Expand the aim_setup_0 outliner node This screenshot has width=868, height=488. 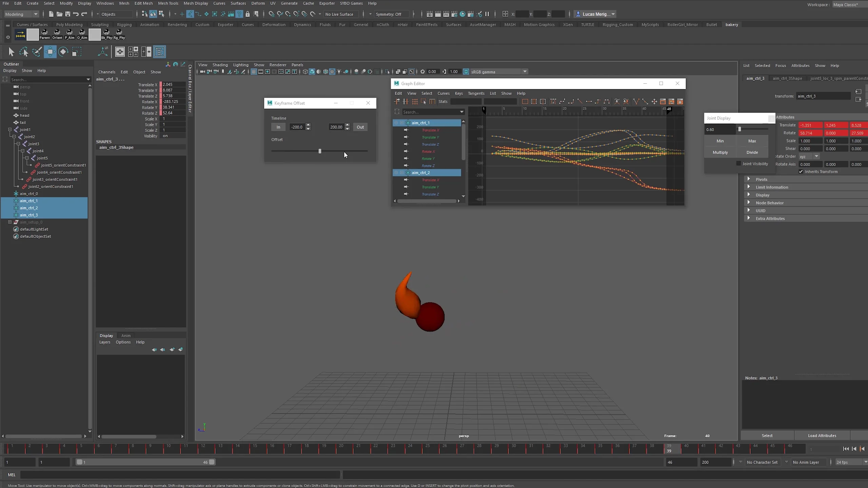click(x=10, y=222)
